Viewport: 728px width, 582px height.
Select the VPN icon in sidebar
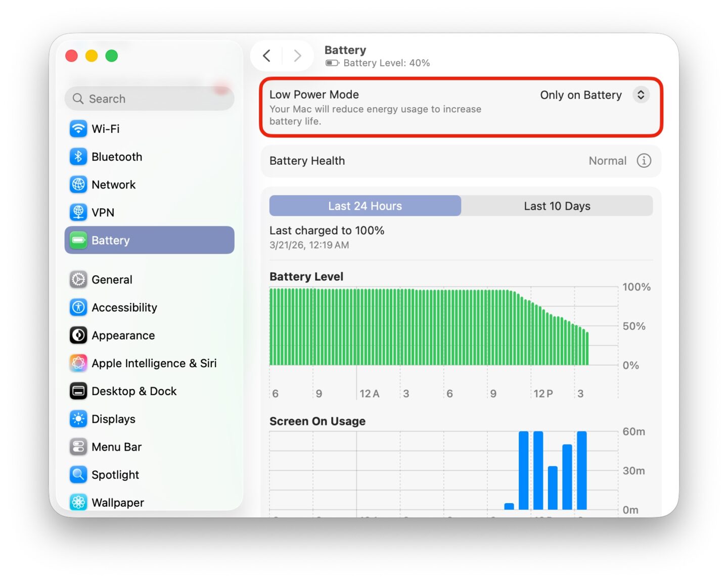tap(78, 212)
